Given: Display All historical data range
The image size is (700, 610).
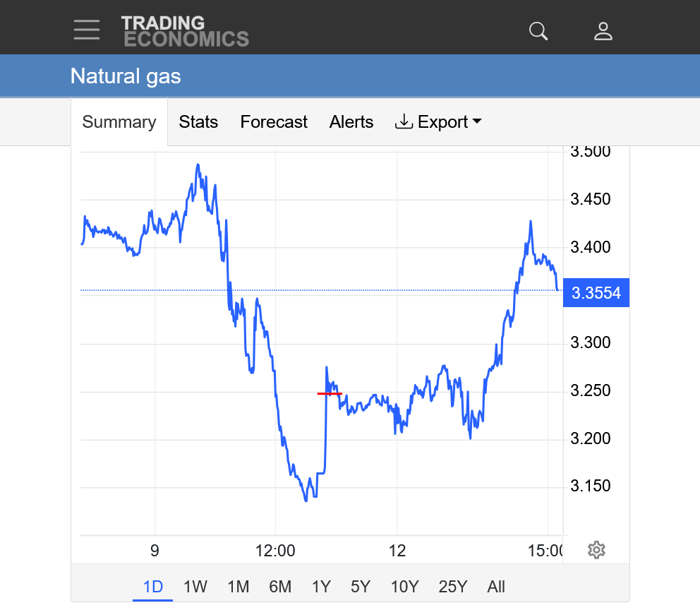Looking at the screenshot, I should pyautogui.click(x=496, y=587).
